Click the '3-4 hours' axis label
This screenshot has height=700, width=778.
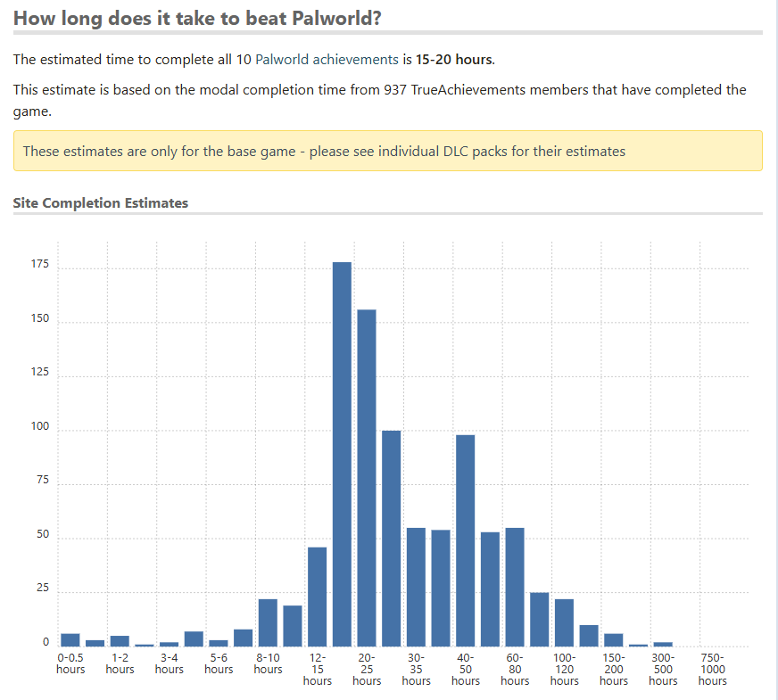pos(170,663)
